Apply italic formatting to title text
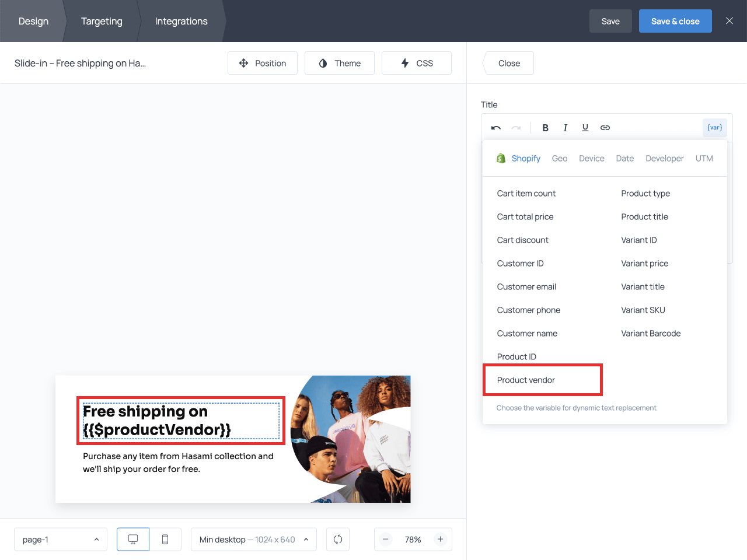 (x=565, y=128)
